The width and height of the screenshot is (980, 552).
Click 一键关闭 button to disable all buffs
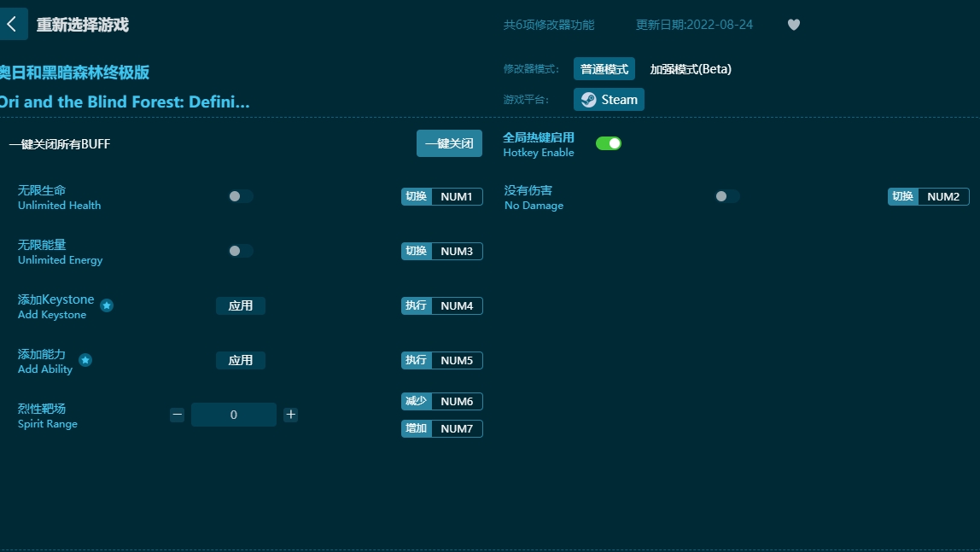(449, 143)
